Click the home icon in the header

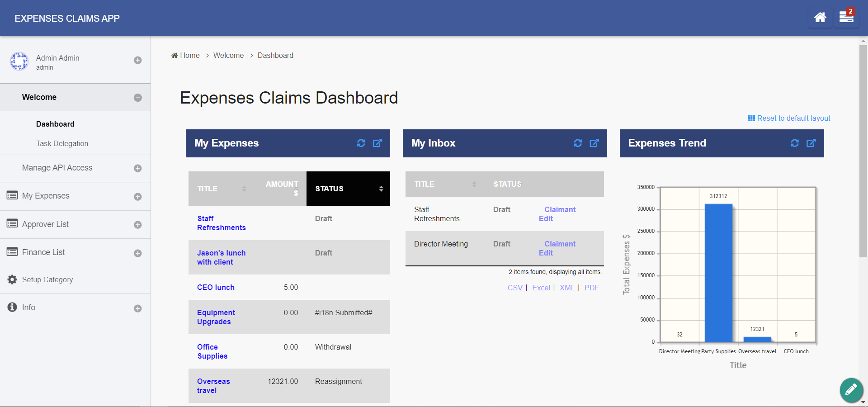820,18
